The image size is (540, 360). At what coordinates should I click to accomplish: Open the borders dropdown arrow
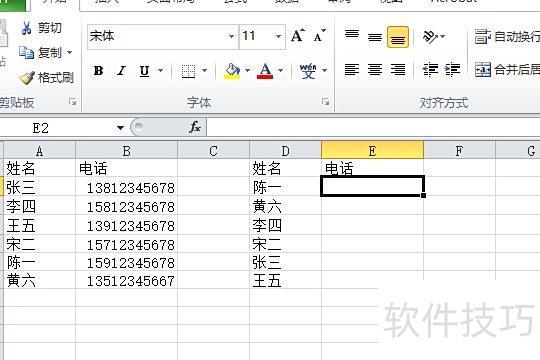pos(205,71)
